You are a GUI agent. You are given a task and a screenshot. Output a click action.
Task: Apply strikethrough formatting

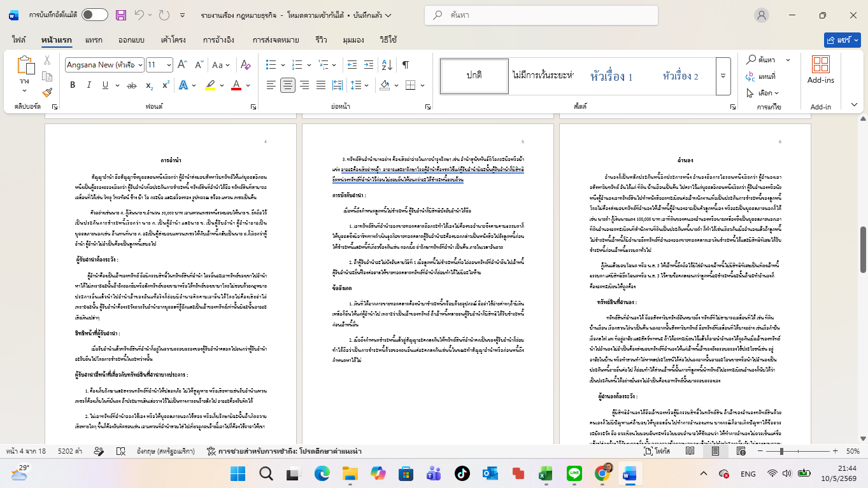pyautogui.click(x=132, y=85)
